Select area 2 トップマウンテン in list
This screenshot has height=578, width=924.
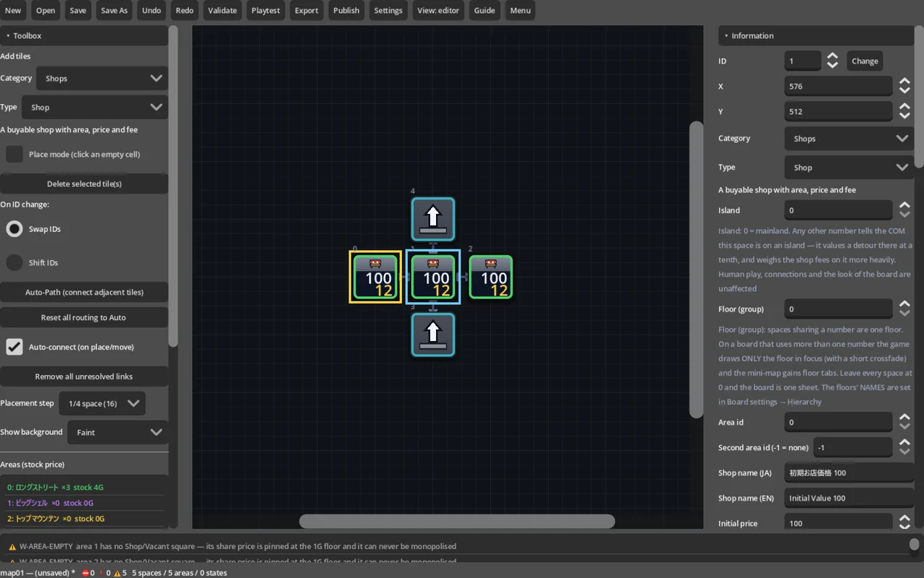click(x=84, y=518)
